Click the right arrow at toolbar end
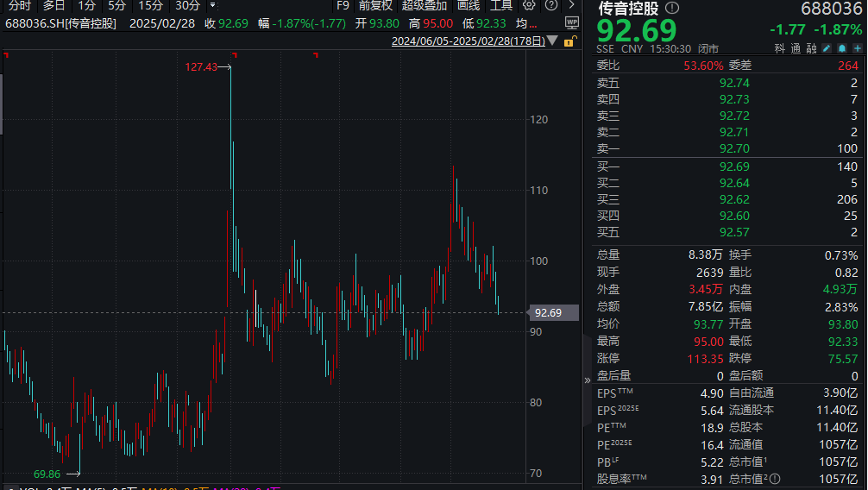The width and height of the screenshot is (868, 490). click(x=571, y=5)
